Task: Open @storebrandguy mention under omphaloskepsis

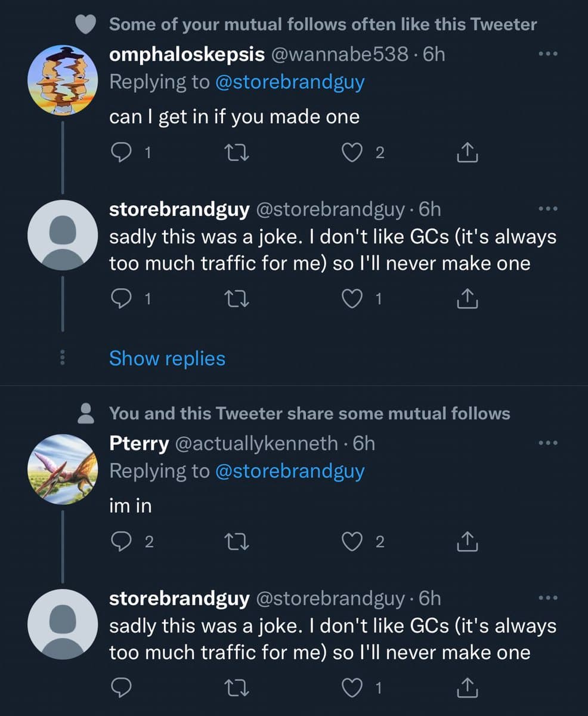Action: [x=290, y=82]
